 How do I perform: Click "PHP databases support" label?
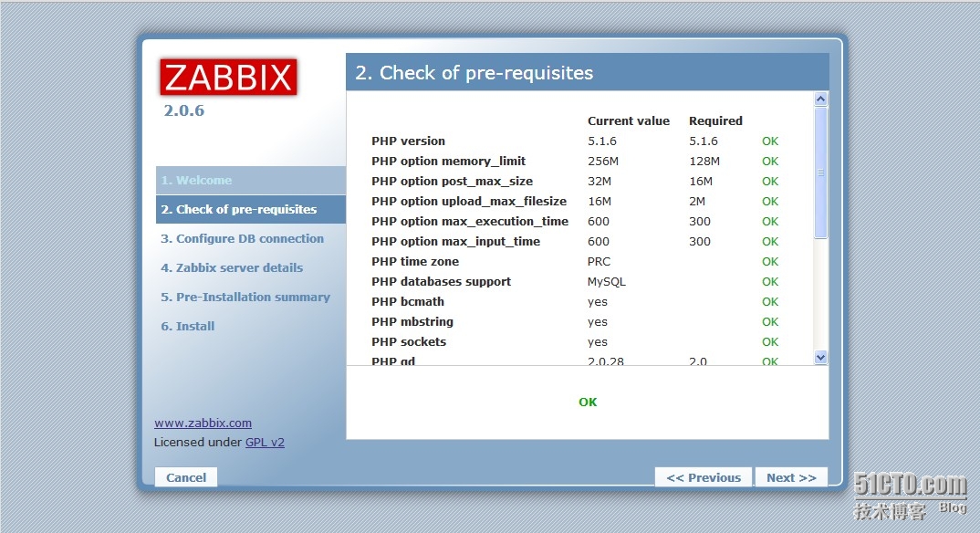pyautogui.click(x=441, y=282)
